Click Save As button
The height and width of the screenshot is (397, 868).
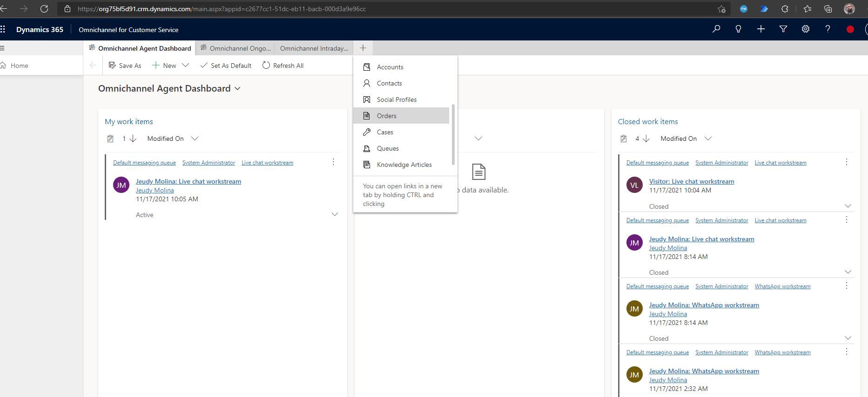(125, 66)
